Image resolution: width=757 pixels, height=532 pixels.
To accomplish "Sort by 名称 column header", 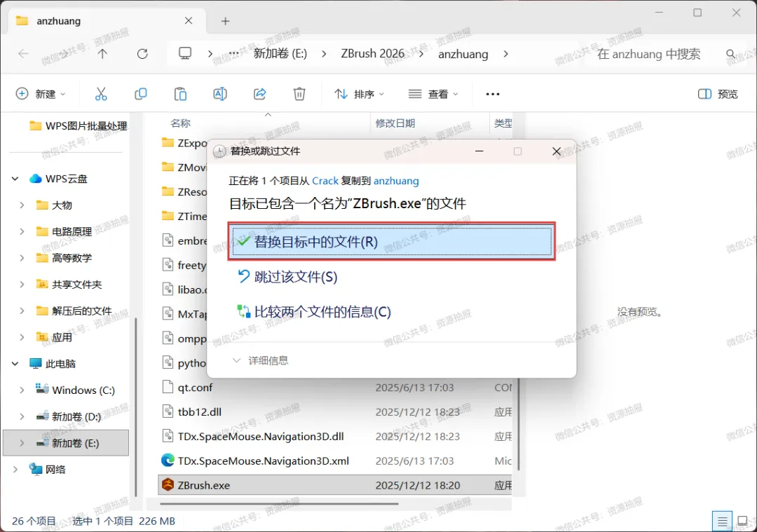I will pos(180,123).
